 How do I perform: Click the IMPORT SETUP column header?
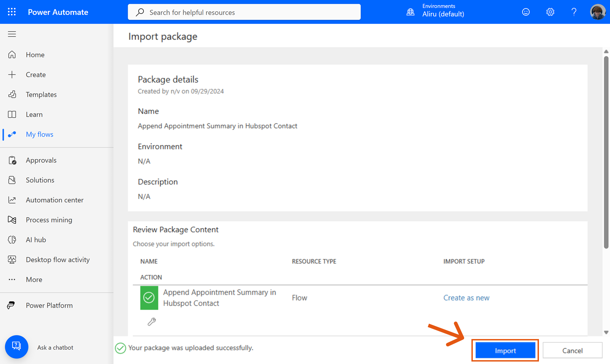point(464,261)
